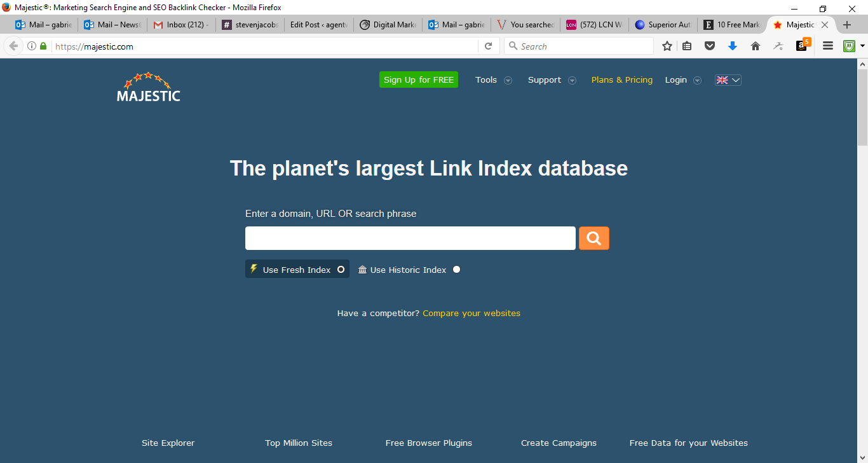The image size is (868, 463).
Task: Go to the Firefox home page icon
Action: [756, 46]
